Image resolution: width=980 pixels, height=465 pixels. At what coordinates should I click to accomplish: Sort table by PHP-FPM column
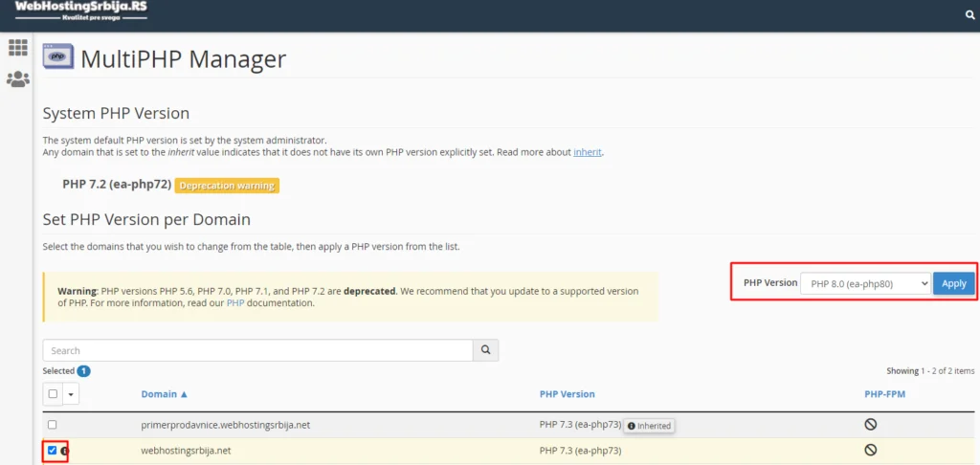pos(884,394)
